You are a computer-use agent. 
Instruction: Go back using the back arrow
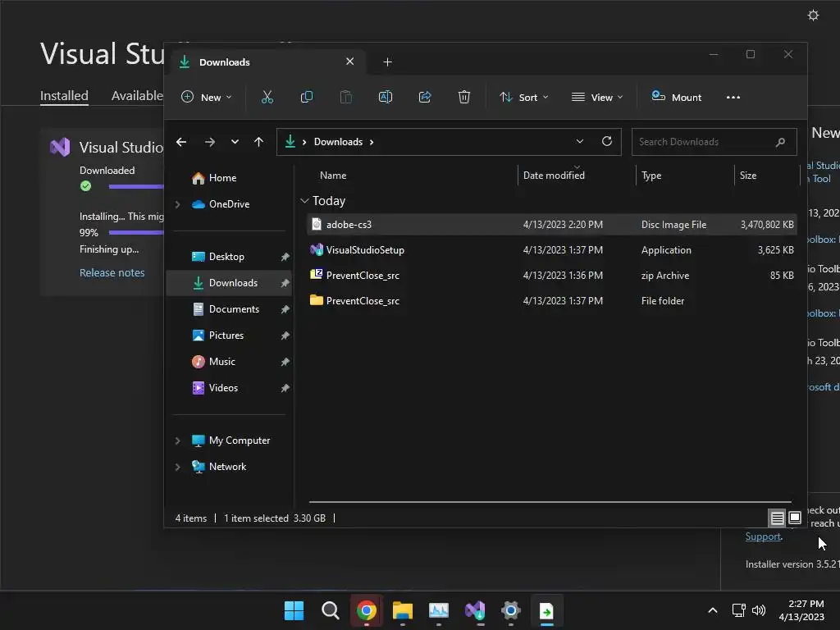pos(181,142)
